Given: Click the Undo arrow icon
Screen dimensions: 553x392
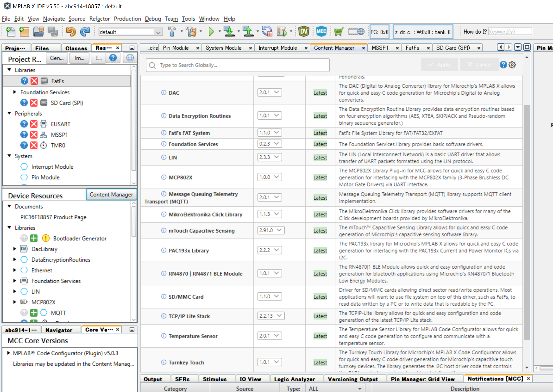Looking at the screenshot, I should pos(71,31).
